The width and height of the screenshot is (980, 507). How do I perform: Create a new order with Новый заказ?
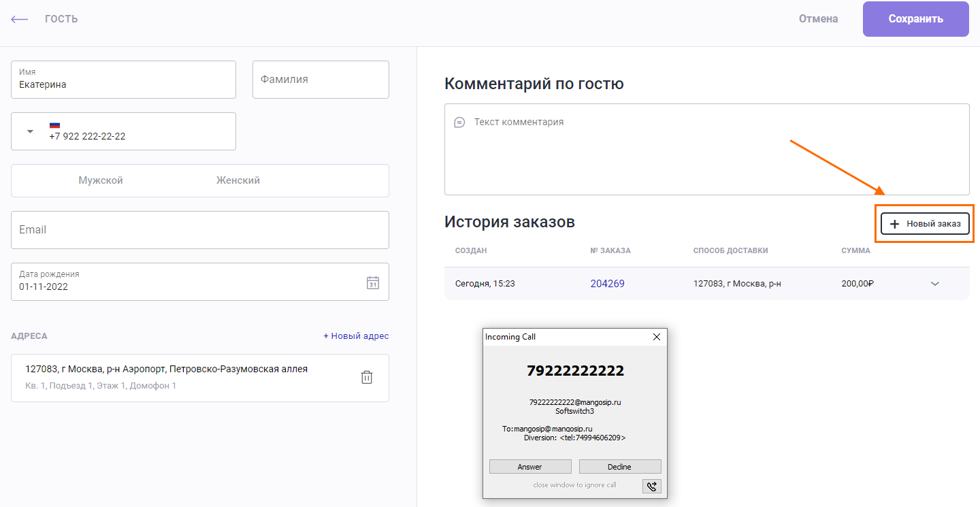tap(926, 224)
